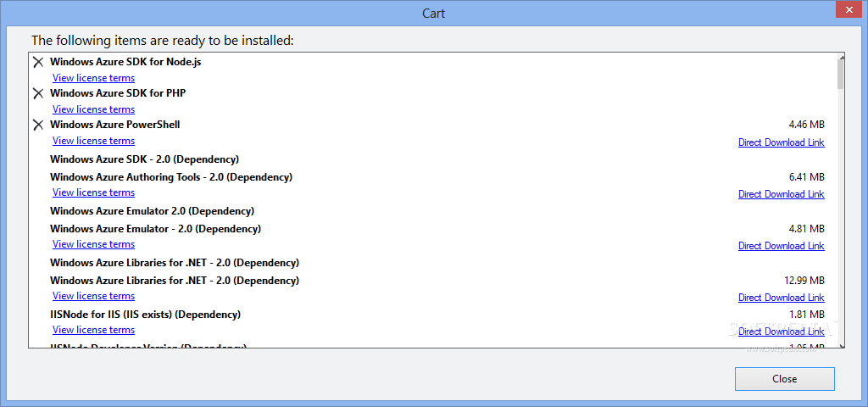View license terms for Azure SDK for Node.js
Screen dimensions: 868x407
93,78
